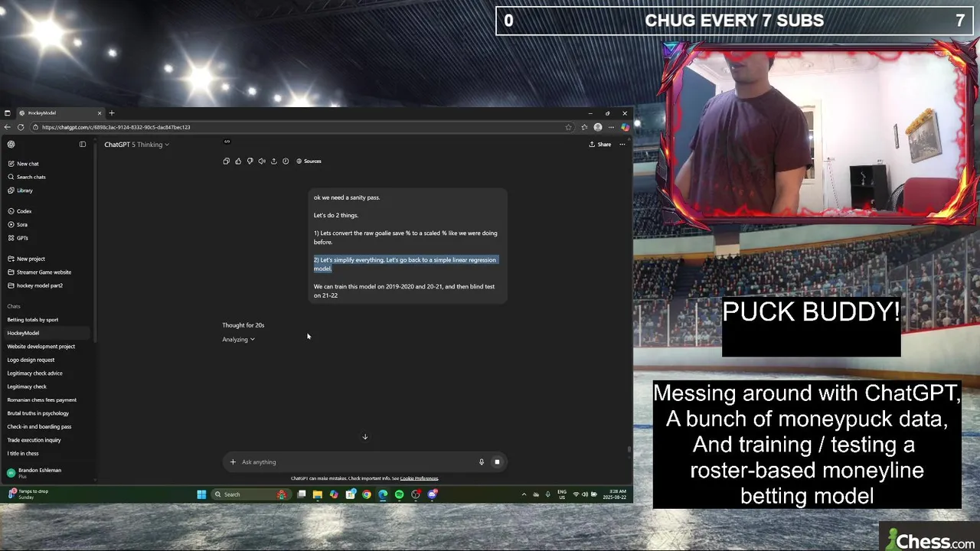
Task: Open the conversation options three-dot menu
Action: tap(622, 145)
